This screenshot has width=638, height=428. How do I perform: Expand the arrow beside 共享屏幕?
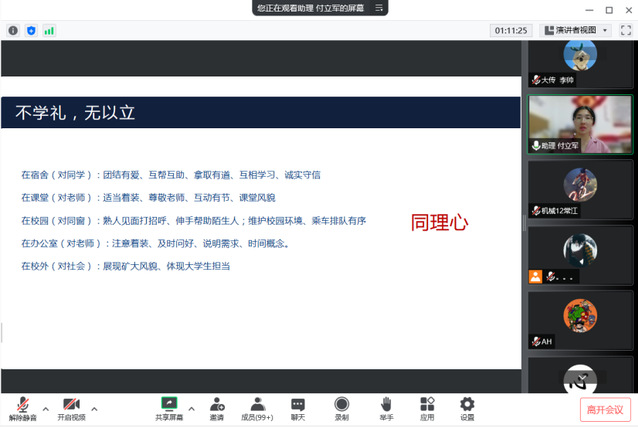[x=192, y=407]
